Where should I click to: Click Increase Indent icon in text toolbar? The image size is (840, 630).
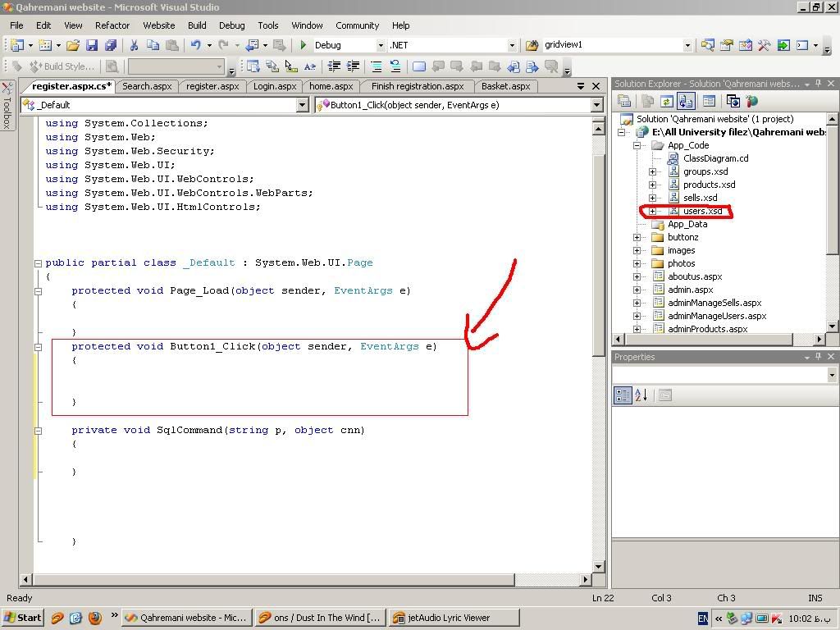tap(353, 66)
